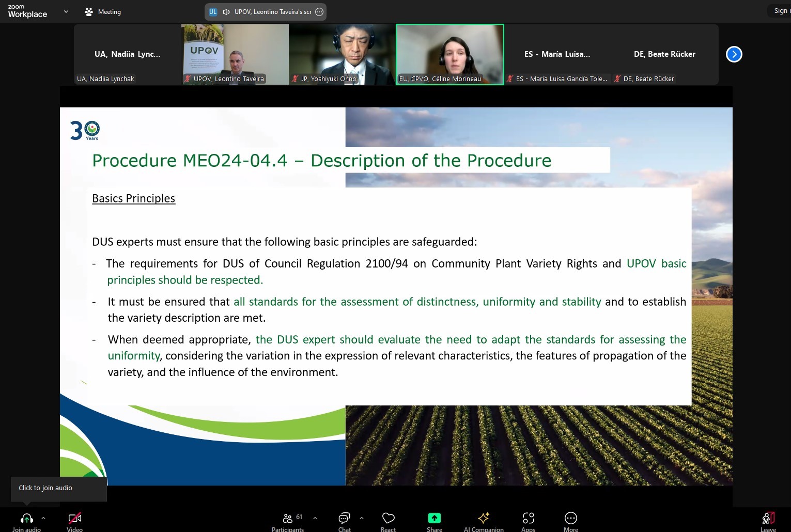Expand the Participants options chevron

315,518
